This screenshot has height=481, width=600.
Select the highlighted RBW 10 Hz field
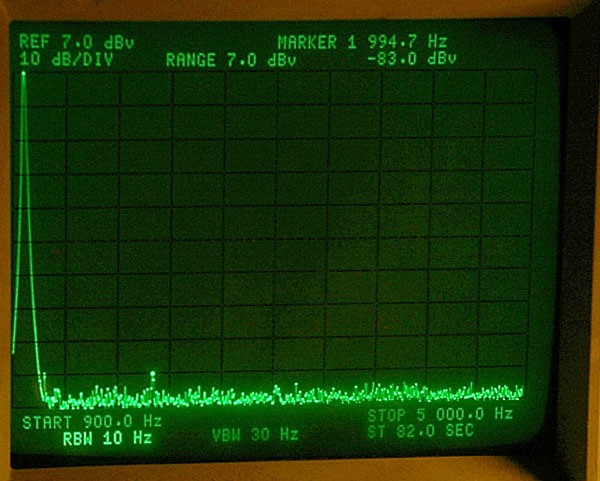click(108, 439)
